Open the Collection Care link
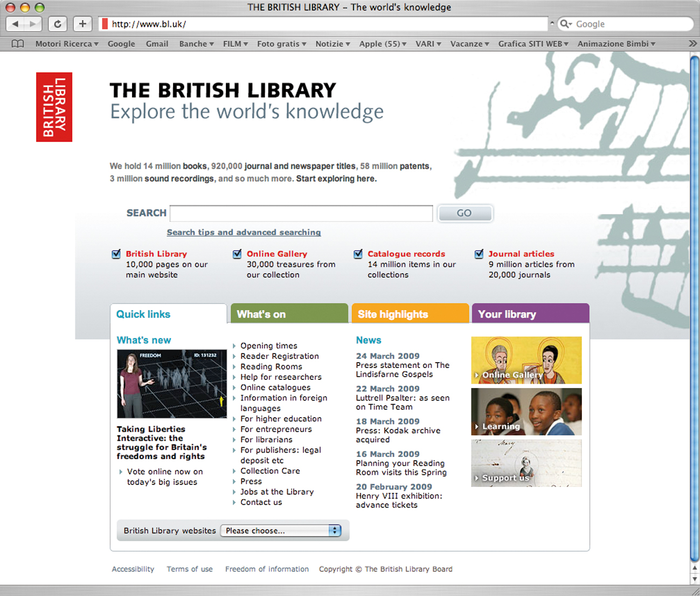Screen dimensions: 700x596 pyautogui.click(x=270, y=471)
